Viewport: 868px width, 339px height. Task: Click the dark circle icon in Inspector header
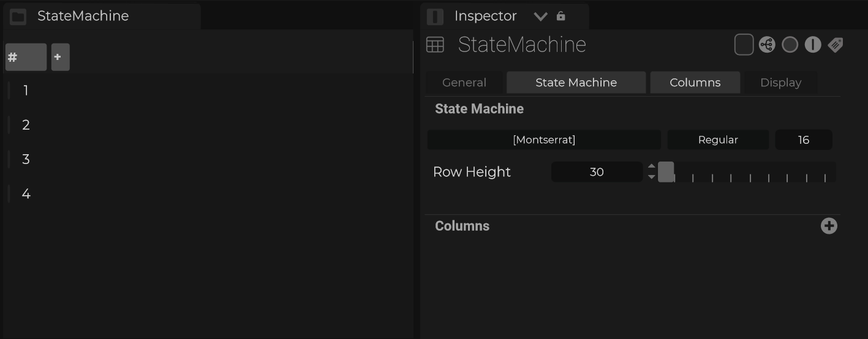(790, 45)
